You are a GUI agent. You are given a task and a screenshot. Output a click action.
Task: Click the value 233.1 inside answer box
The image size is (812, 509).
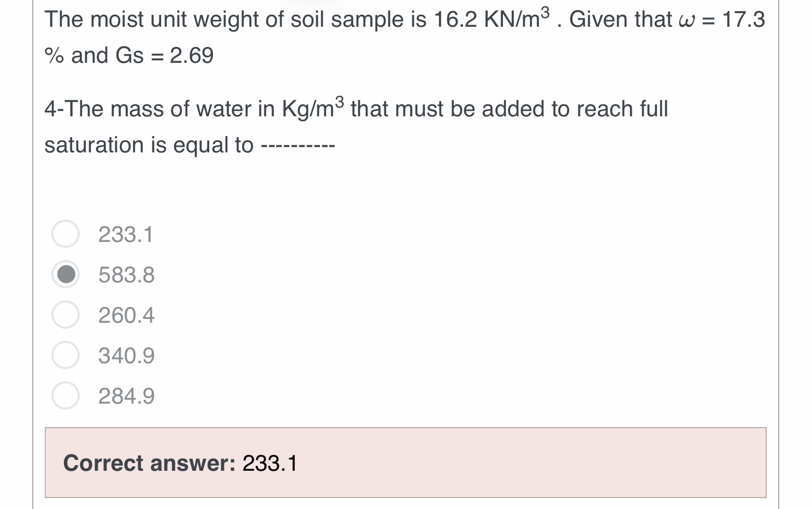270,463
